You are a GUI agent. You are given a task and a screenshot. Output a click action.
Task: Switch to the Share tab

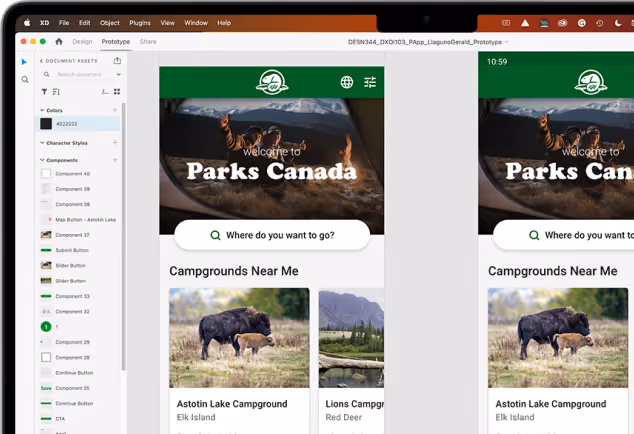point(148,41)
